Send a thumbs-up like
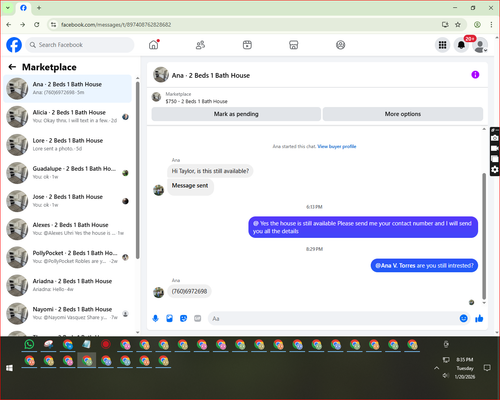Screen dimensions: 500x400 pyautogui.click(x=479, y=318)
